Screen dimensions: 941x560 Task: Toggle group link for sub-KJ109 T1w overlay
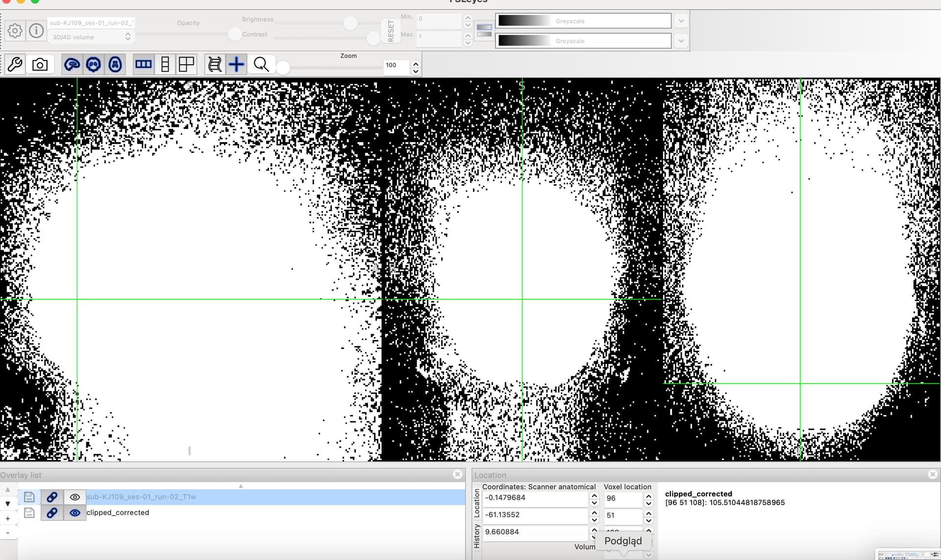pos(52,497)
